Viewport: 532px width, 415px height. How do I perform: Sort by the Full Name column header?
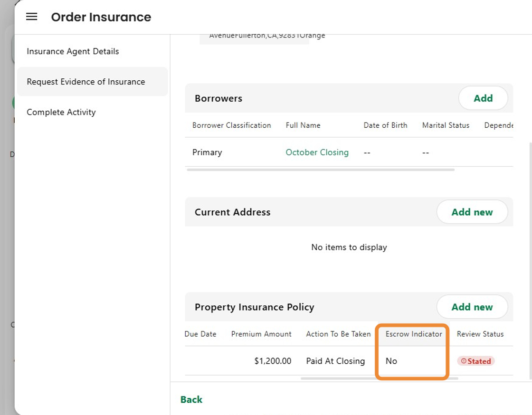(303, 125)
